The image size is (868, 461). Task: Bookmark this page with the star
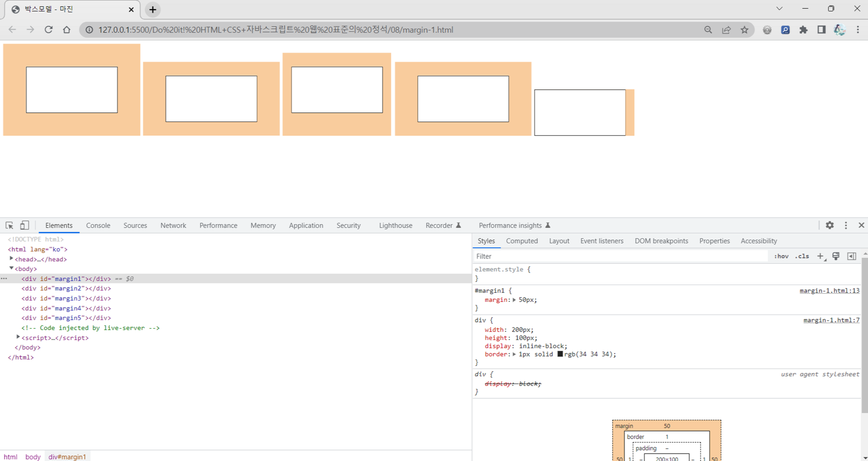click(745, 30)
